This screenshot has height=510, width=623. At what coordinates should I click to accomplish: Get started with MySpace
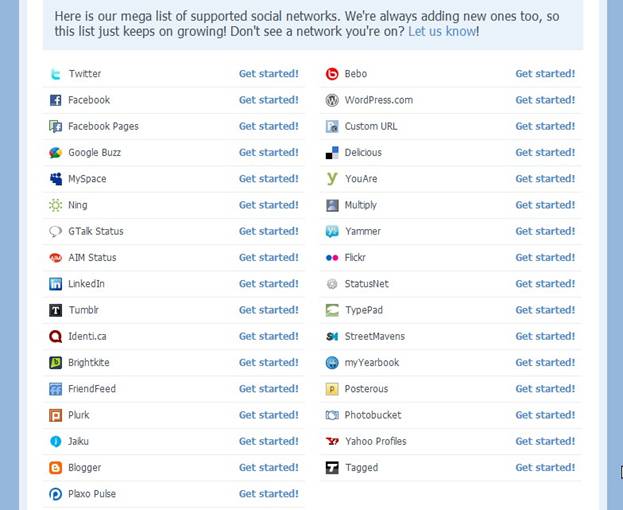pyautogui.click(x=269, y=179)
